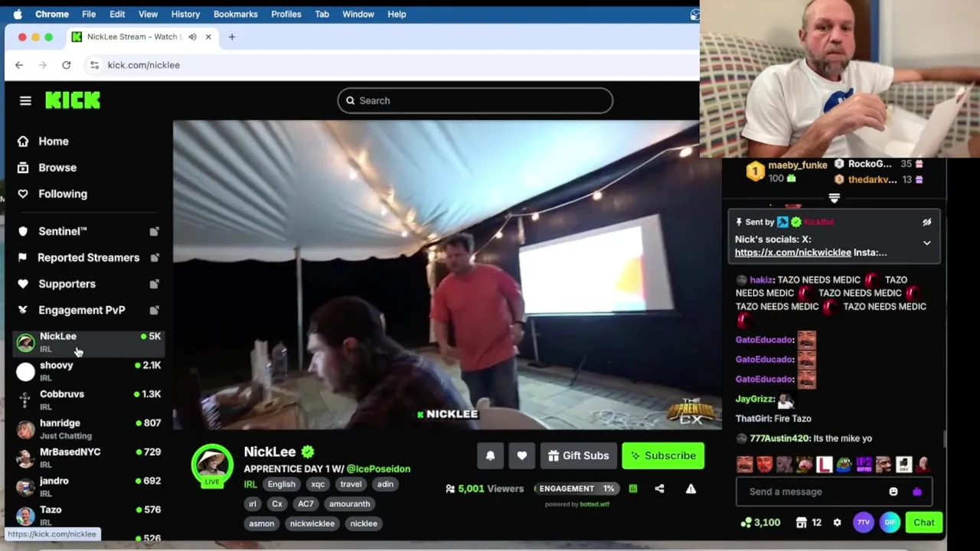Click the stream video player

pos(447,275)
